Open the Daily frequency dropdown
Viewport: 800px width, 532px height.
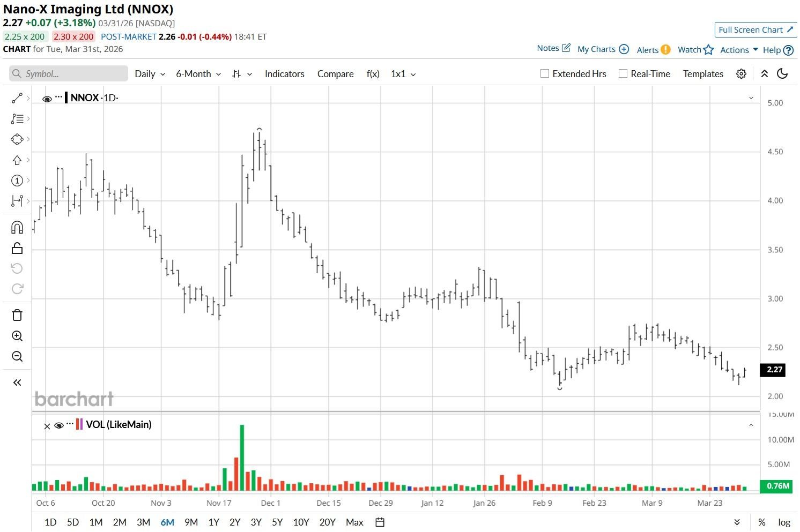click(150, 74)
